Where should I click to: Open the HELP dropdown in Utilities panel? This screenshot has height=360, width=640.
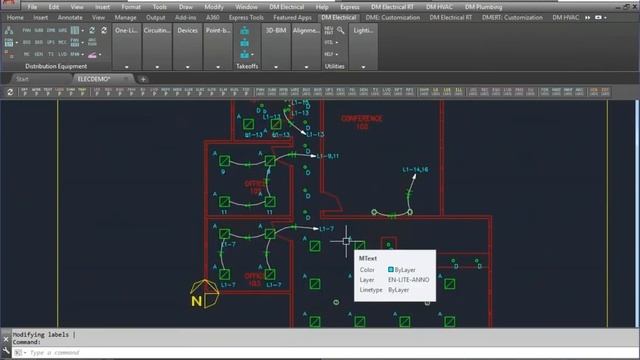click(x=331, y=54)
